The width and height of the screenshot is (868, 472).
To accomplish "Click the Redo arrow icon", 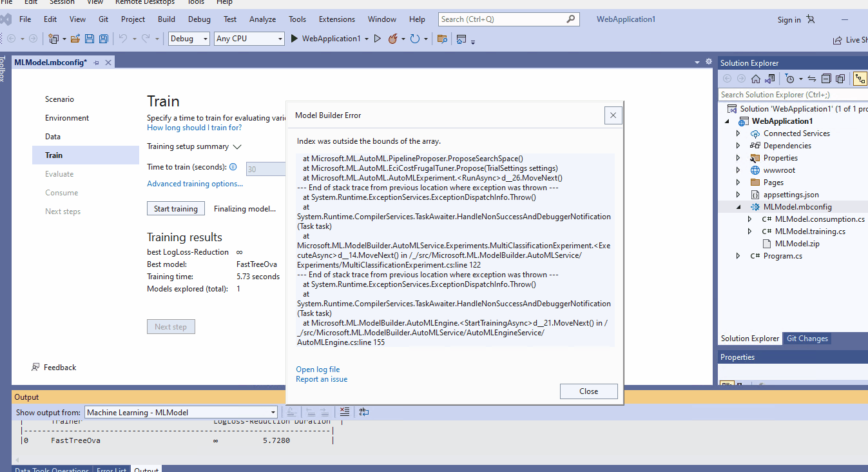I will click(x=146, y=39).
